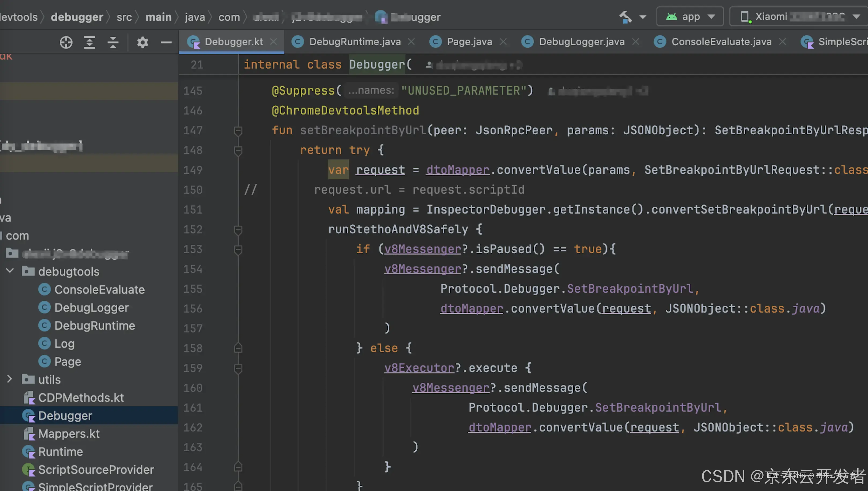This screenshot has width=868, height=491.
Task: Open the Xiaomi device selector dropdown
Action: 799,16
